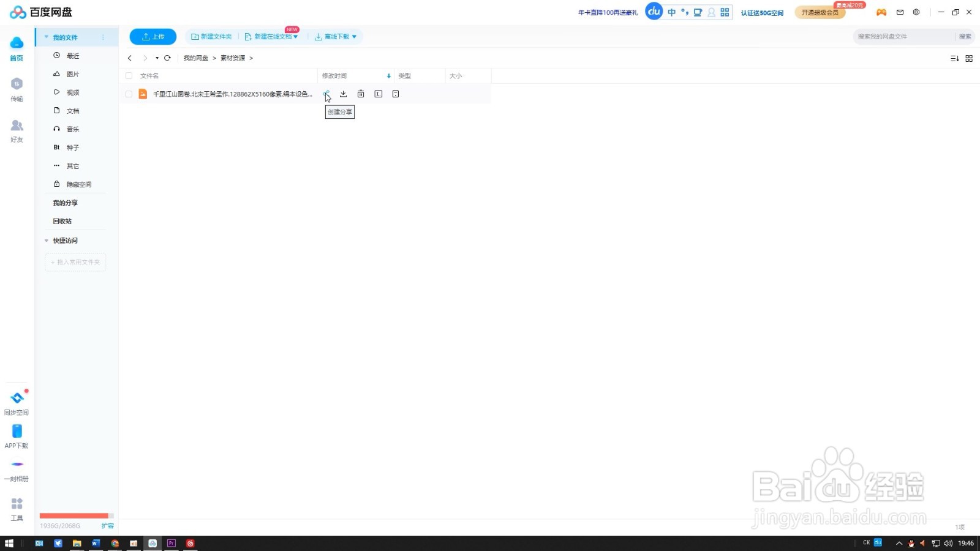Tick the select-all checkbox in the header
The height and width of the screenshot is (551, 980).
coord(129,76)
